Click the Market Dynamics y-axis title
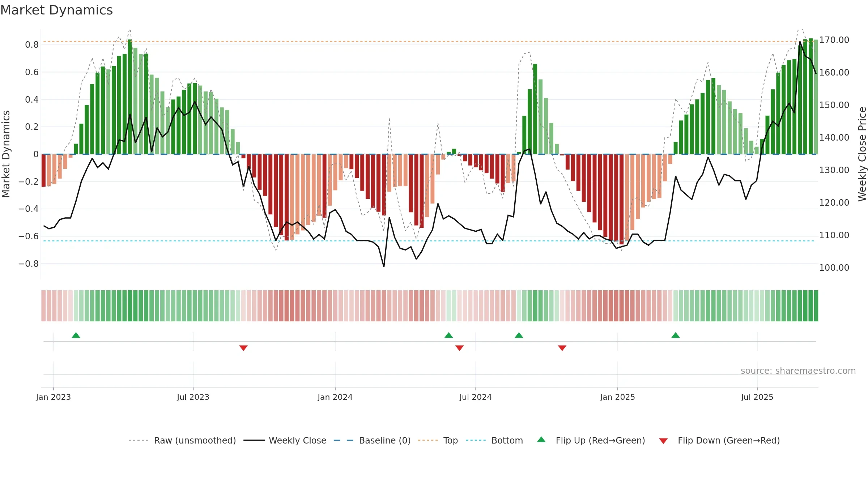The height and width of the screenshot is (488, 868). [6, 154]
